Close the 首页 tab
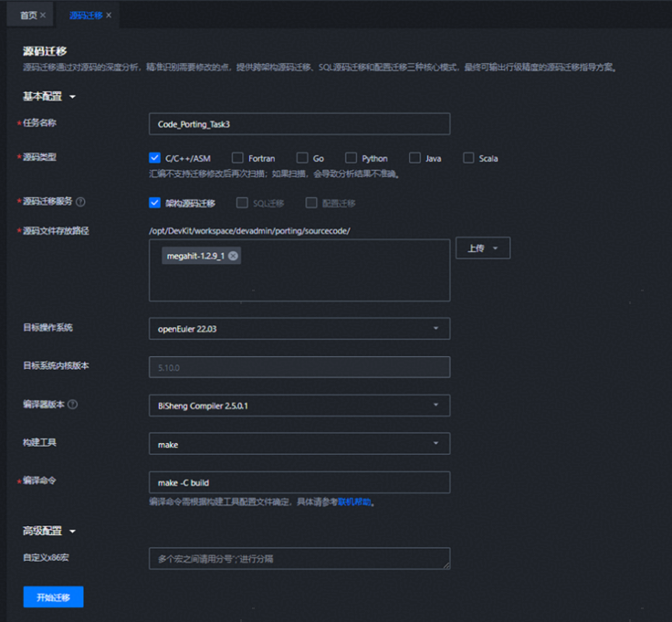The height and width of the screenshot is (622, 672). (43, 16)
